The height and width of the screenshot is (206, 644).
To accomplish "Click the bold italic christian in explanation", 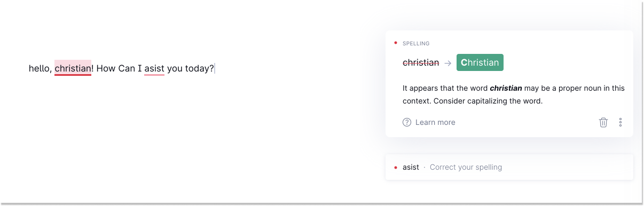I will pos(506,88).
